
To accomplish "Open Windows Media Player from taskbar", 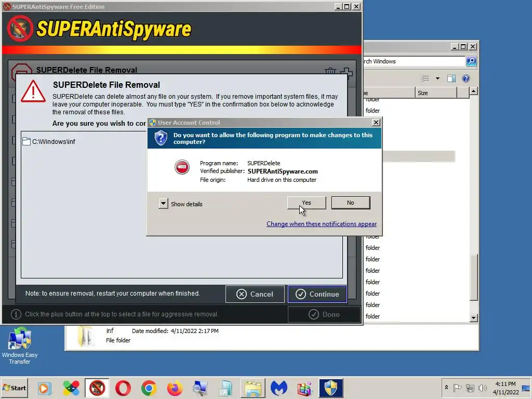I will click(x=44, y=388).
